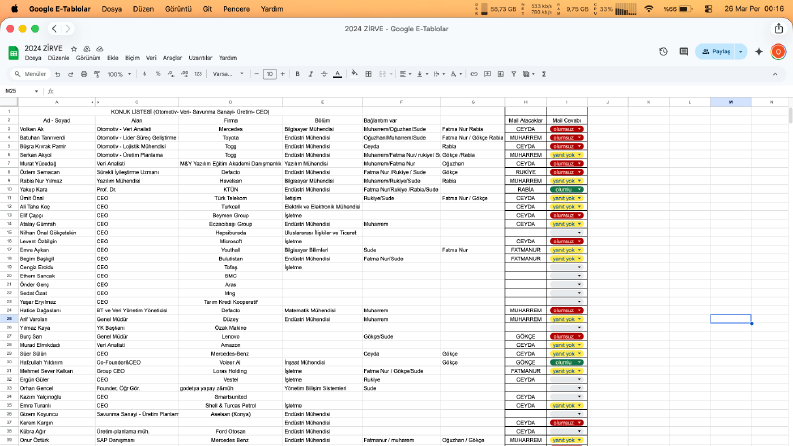The height and width of the screenshot is (446, 793).
Task: Collapse the toolbar with chevron
Action: pyautogui.click(x=775, y=74)
